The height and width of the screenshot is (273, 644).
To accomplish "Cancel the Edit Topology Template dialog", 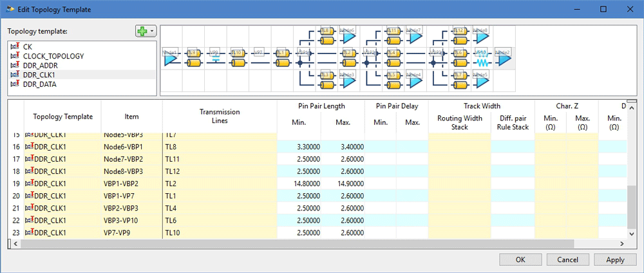I will [x=567, y=259].
